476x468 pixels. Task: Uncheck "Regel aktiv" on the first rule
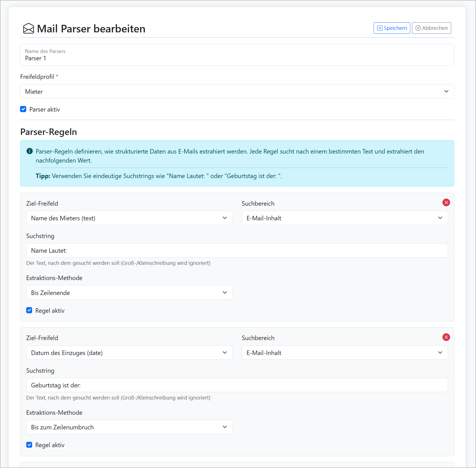[29, 310]
